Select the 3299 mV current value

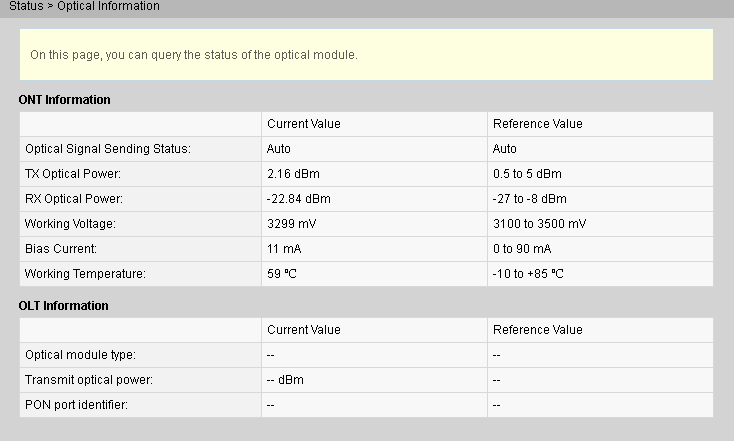tap(289, 224)
